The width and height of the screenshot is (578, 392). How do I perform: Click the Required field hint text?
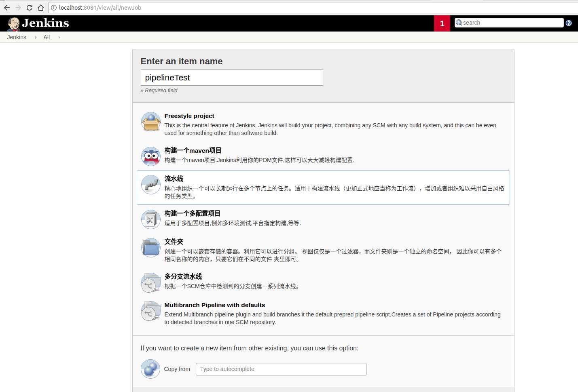[159, 91]
